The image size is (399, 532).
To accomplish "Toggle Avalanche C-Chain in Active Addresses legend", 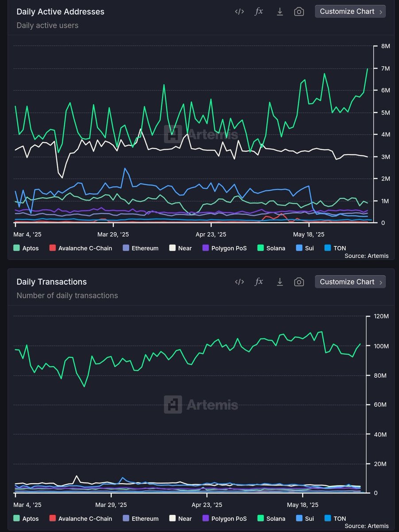I will 81,248.
